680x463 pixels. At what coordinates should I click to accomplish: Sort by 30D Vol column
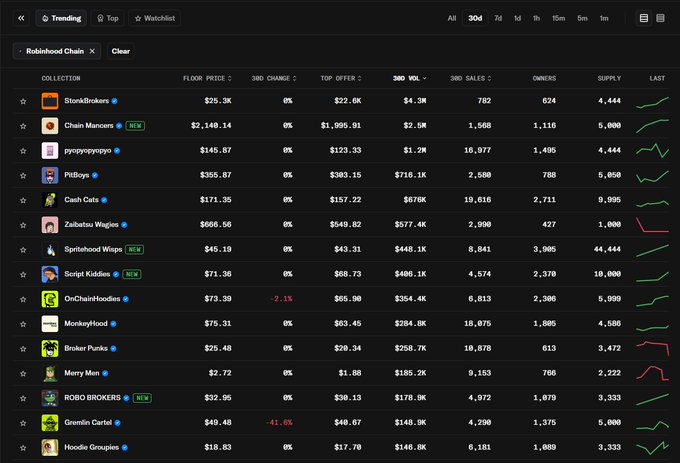409,78
